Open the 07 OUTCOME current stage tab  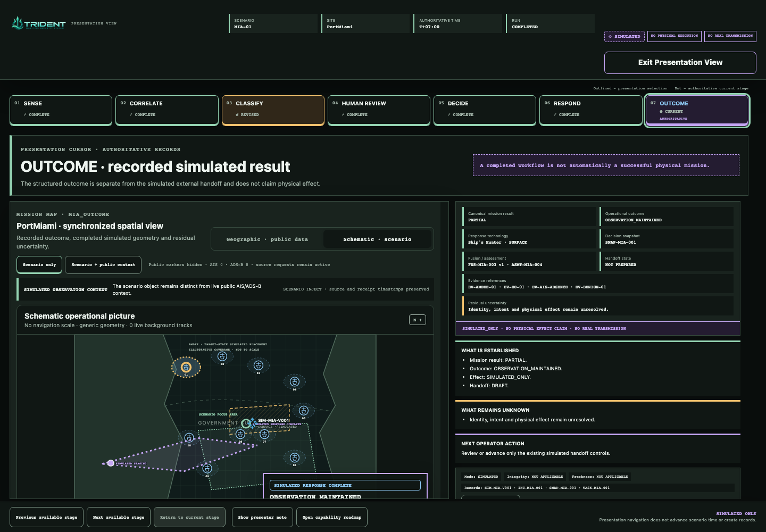pyautogui.click(x=697, y=110)
